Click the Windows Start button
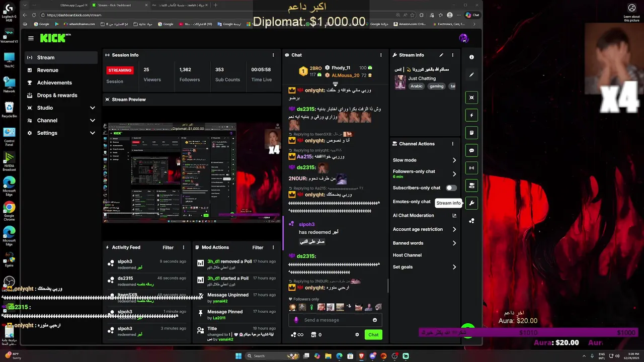The image size is (644, 362). point(238,356)
